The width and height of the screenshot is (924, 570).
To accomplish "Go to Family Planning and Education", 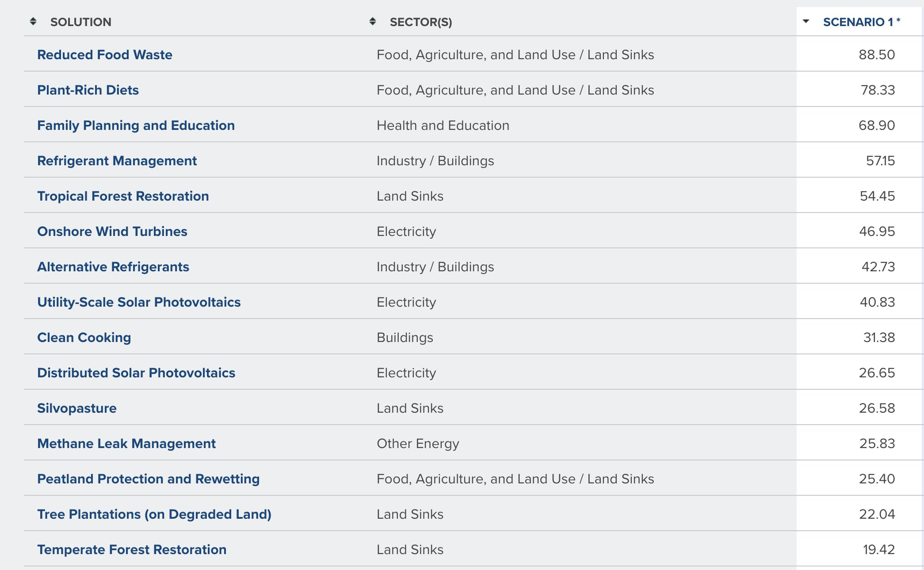I will tap(136, 125).
